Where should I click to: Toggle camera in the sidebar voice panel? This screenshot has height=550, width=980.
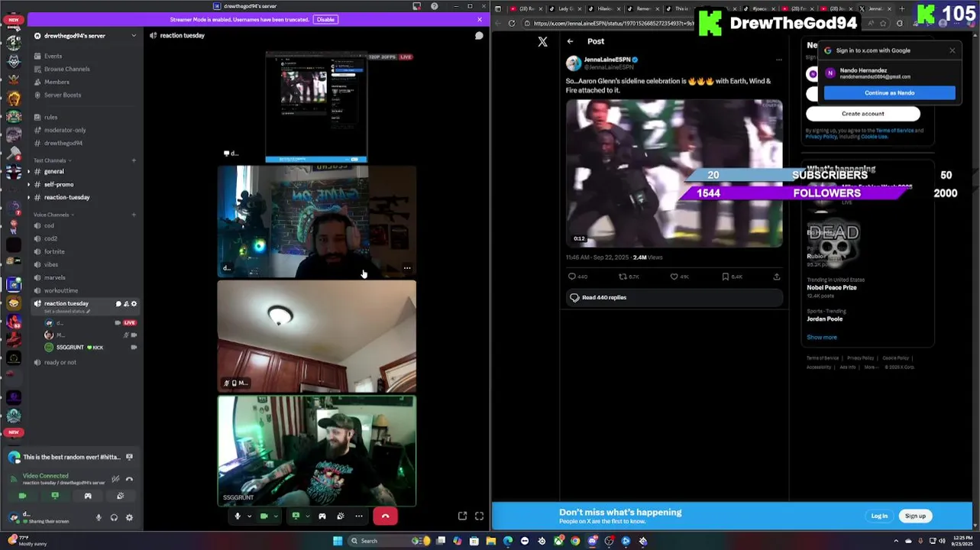(22, 496)
